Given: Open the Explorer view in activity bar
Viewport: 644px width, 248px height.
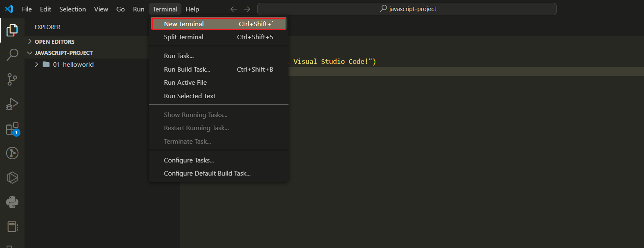Looking at the screenshot, I should pos(12,30).
